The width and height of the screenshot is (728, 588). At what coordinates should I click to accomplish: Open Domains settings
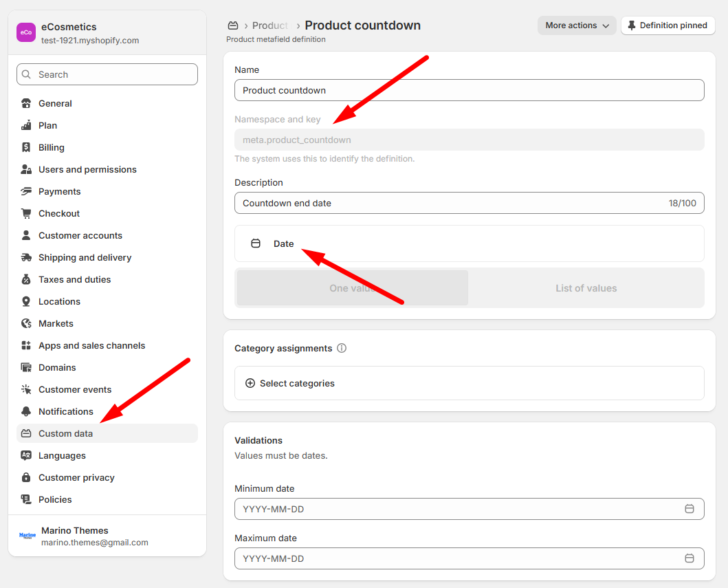107,367
